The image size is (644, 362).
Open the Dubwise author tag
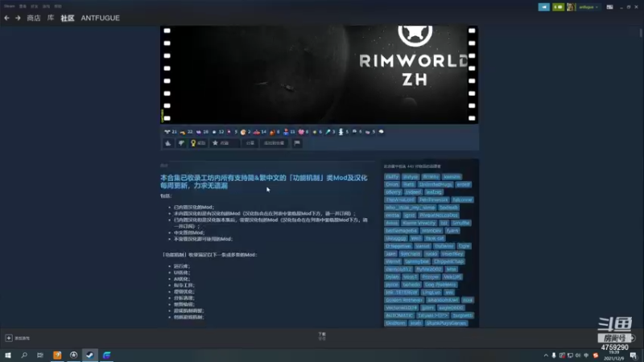[444, 246]
